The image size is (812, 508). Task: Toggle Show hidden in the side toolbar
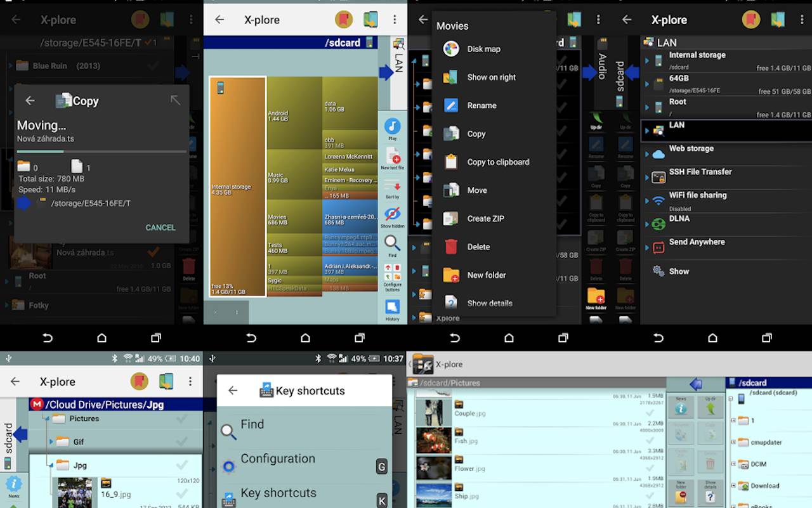click(x=392, y=217)
